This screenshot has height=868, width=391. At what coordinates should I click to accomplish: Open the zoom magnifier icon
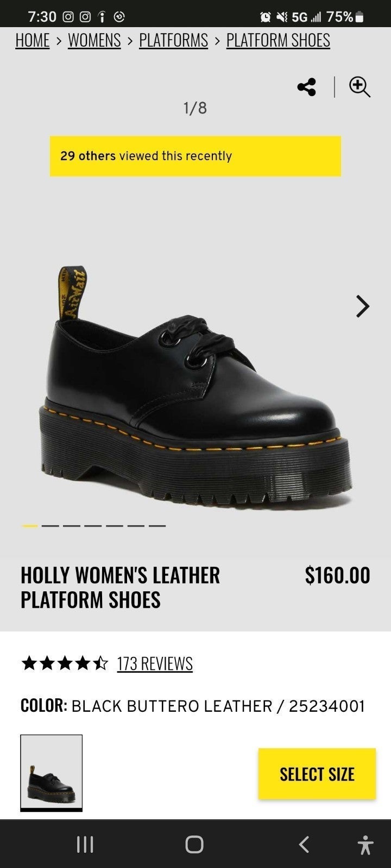point(360,87)
